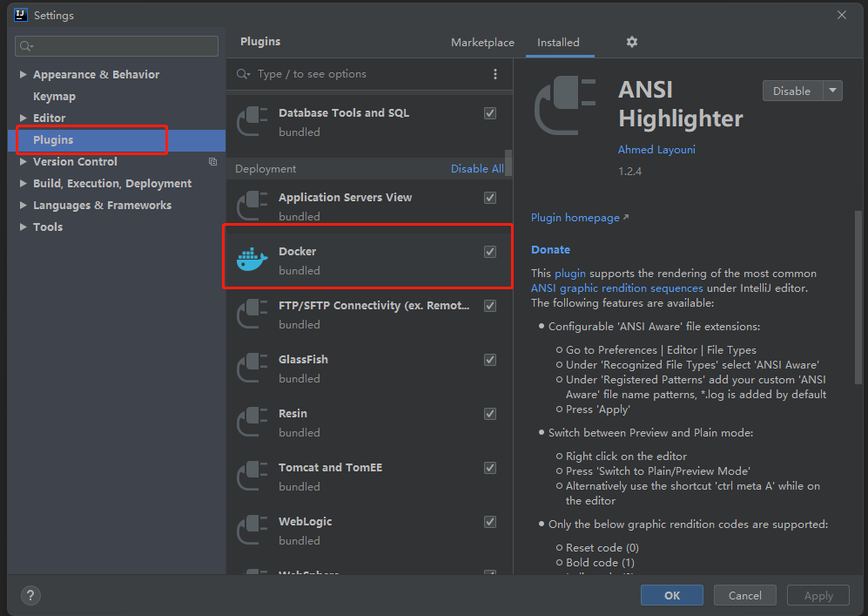Toggle the Resin plugin checkbox
Image resolution: width=868 pixels, height=616 pixels.
(x=490, y=414)
